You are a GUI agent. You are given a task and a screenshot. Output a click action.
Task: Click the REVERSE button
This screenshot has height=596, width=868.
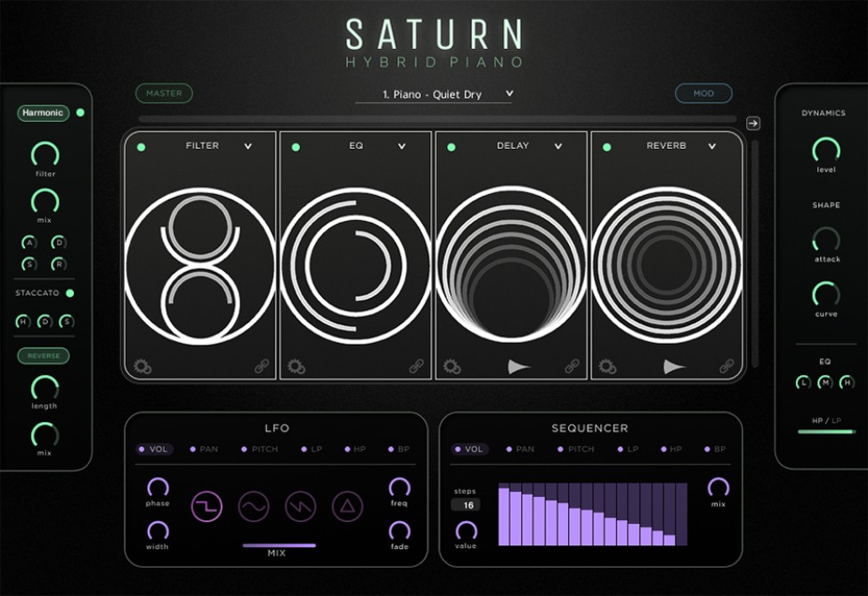[x=44, y=355]
